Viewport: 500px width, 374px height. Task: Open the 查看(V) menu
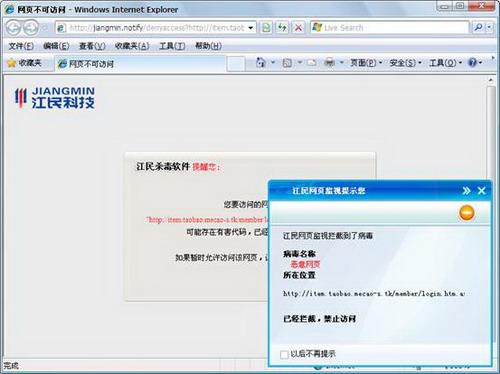tap(92, 46)
